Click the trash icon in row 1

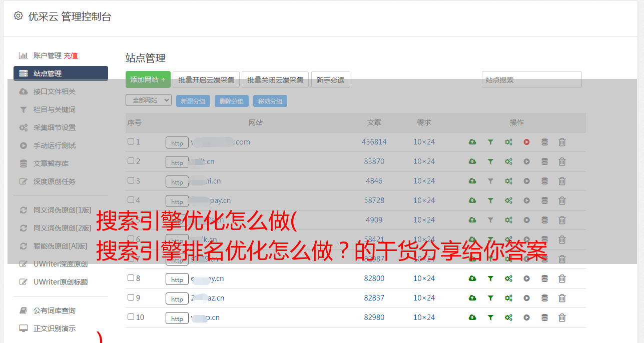click(x=562, y=142)
